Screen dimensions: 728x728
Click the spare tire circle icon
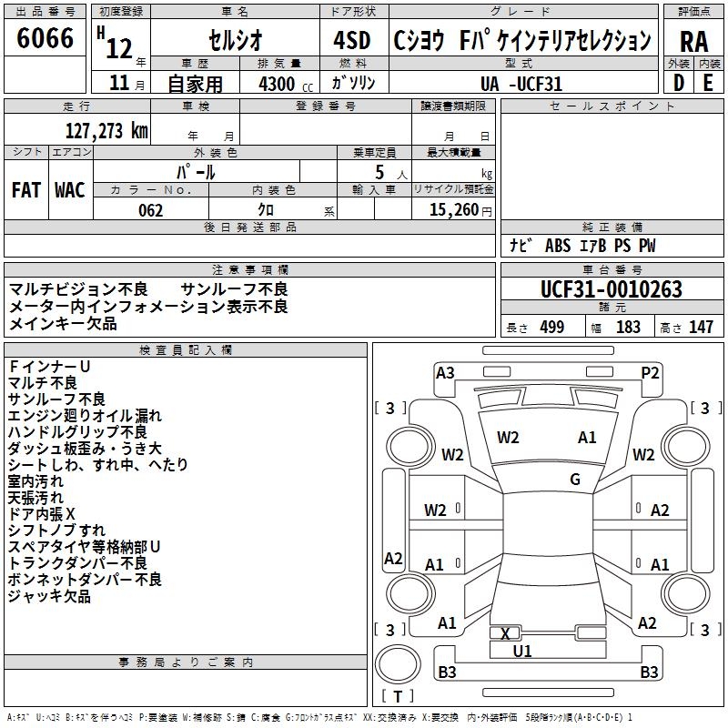pos(398,664)
